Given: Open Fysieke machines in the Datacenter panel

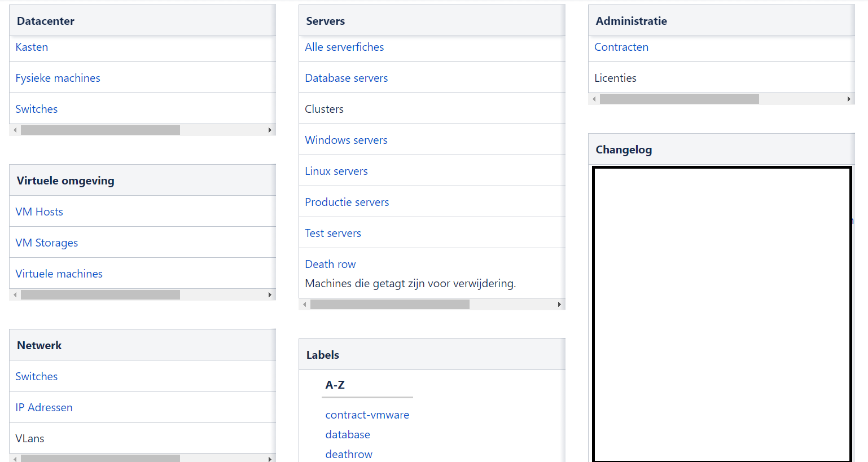Looking at the screenshot, I should (x=58, y=78).
